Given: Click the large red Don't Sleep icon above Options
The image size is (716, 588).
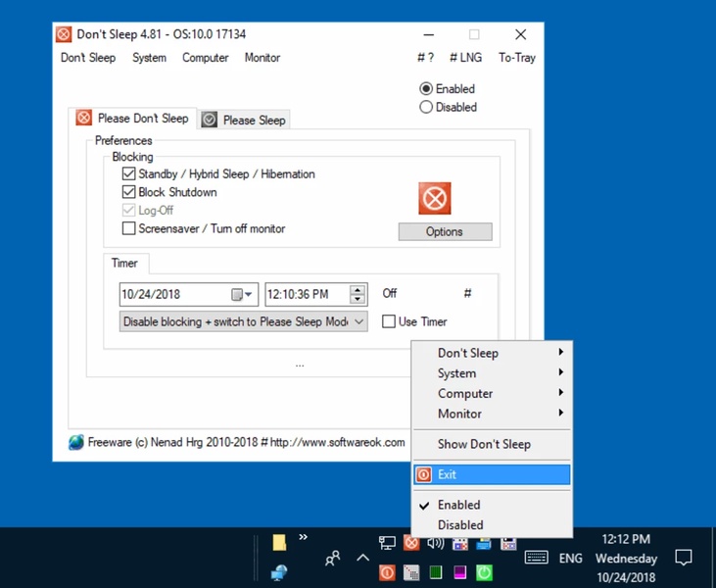Looking at the screenshot, I should click(435, 198).
